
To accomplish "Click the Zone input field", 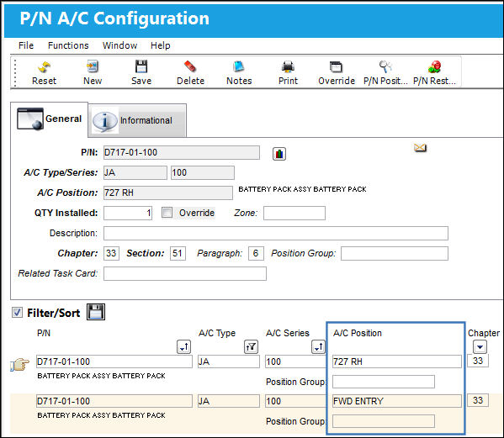I will click(294, 213).
